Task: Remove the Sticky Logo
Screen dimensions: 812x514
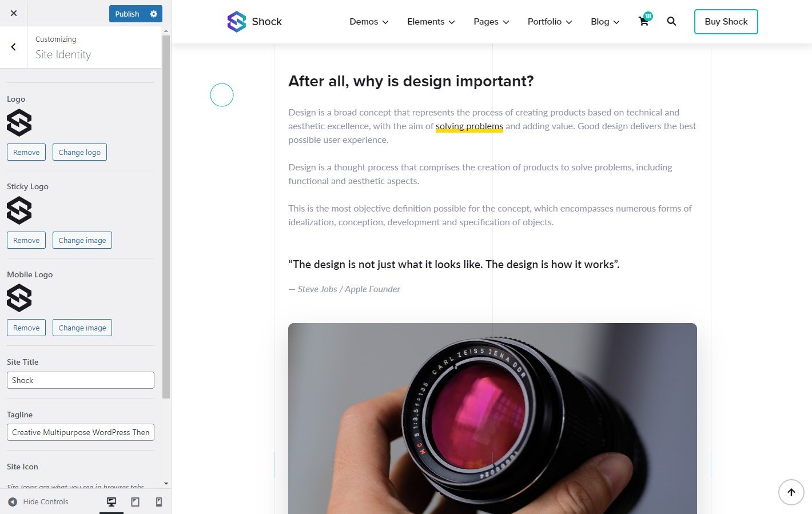Action: click(x=26, y=240)
